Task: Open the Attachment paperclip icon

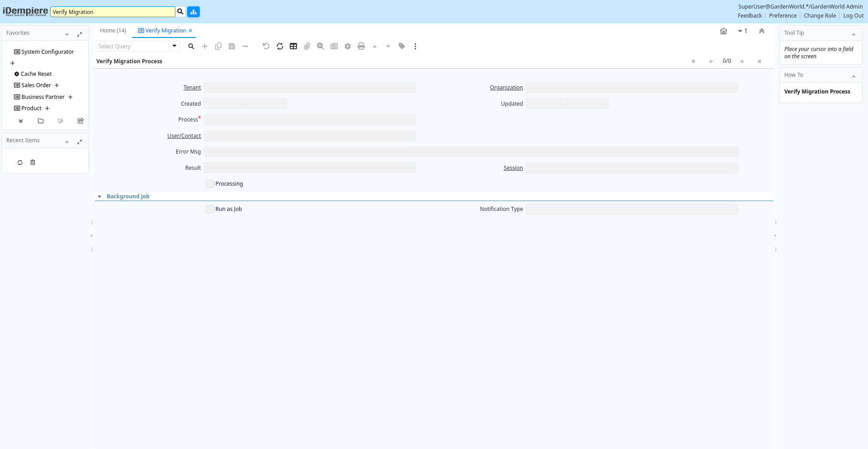Action: pos(307,46)
